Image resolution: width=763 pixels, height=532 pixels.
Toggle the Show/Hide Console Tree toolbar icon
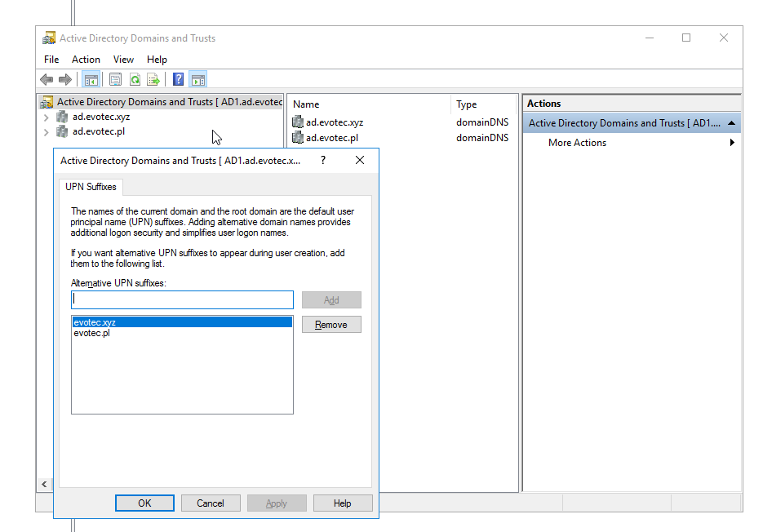coord(91,79)
